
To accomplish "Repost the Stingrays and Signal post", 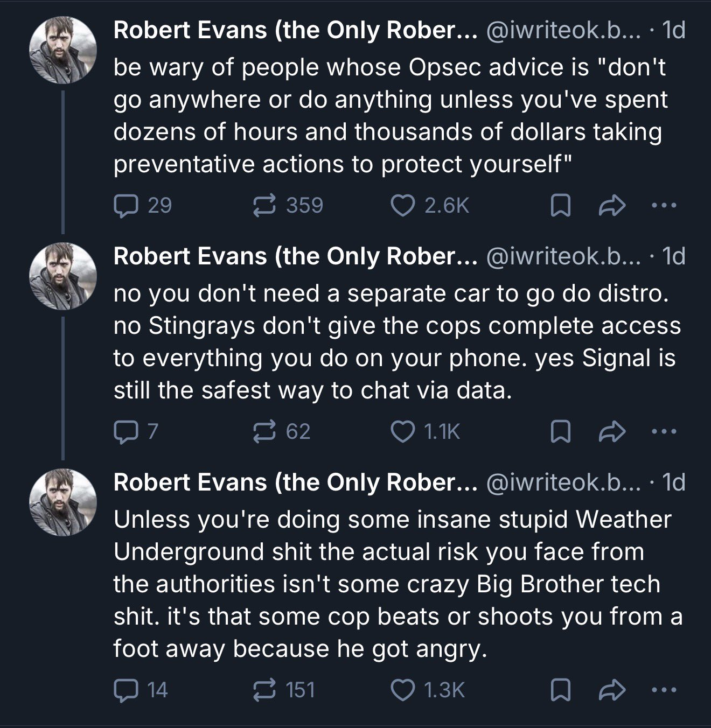I will coord(264,432).
